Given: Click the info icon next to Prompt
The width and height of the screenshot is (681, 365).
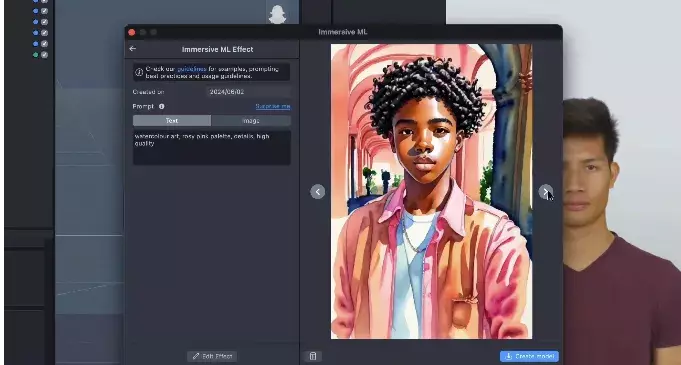Looking at the screenshot, I should 162,106.
